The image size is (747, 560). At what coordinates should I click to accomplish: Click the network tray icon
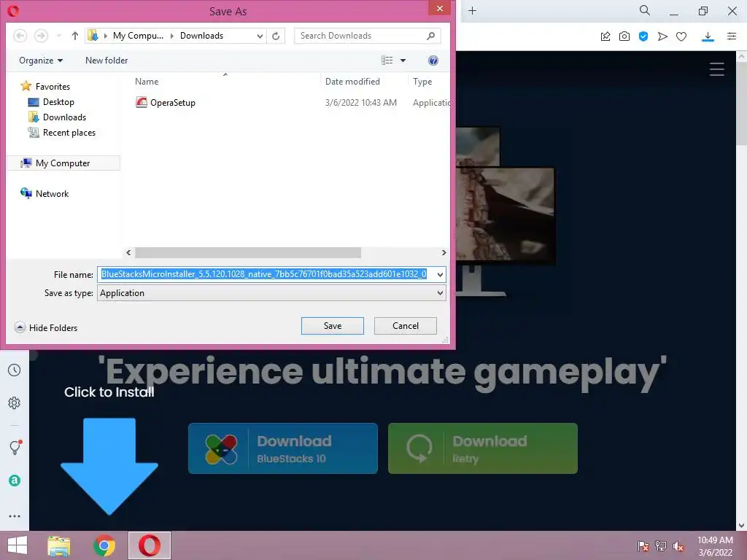point(661,545)
